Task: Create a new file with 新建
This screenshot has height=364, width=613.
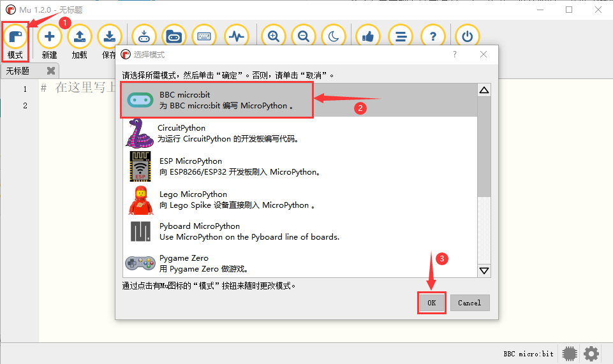Action: tap(50, 42)
